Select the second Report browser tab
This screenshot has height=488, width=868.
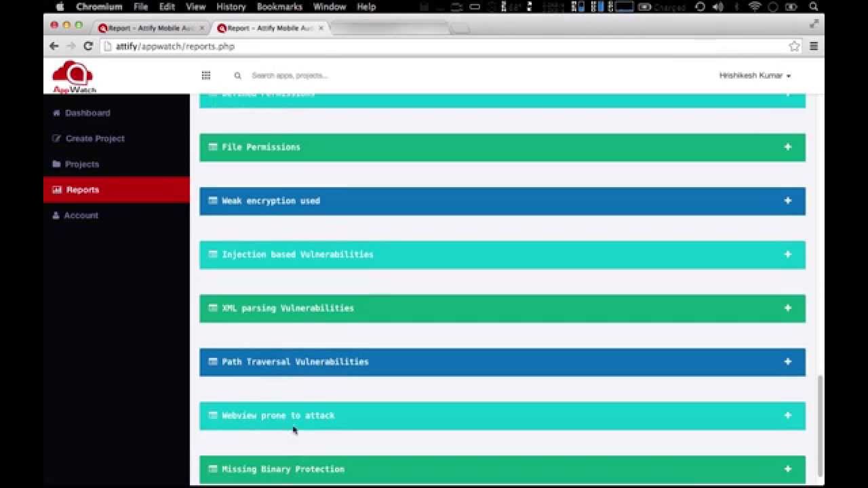pyautogui.click(x=269, y=28)
